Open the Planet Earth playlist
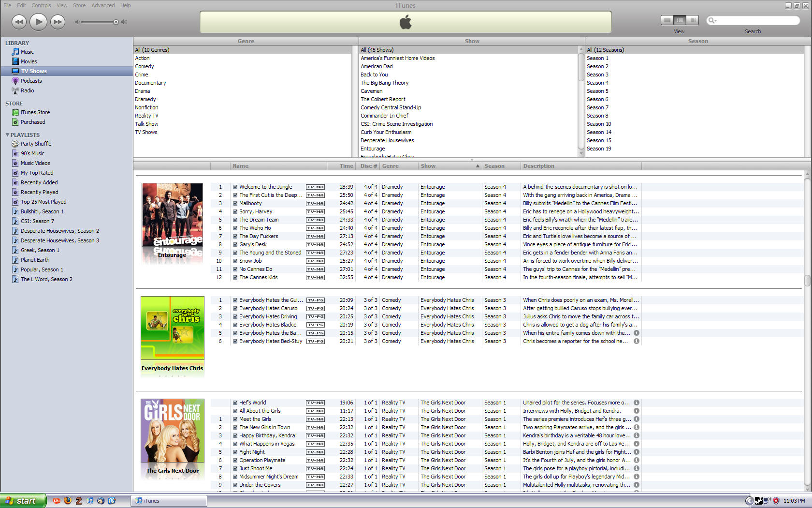Viewport: 812px width, 508px height. pos(35,260)
